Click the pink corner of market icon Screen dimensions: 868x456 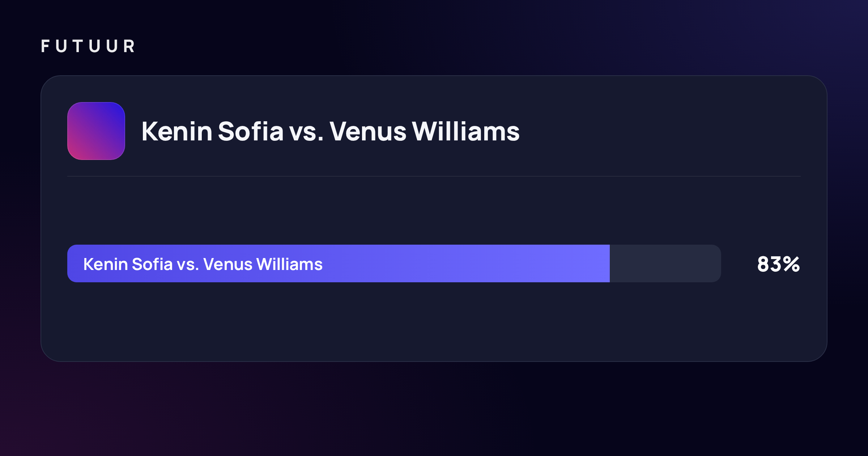tap(75, 152)
